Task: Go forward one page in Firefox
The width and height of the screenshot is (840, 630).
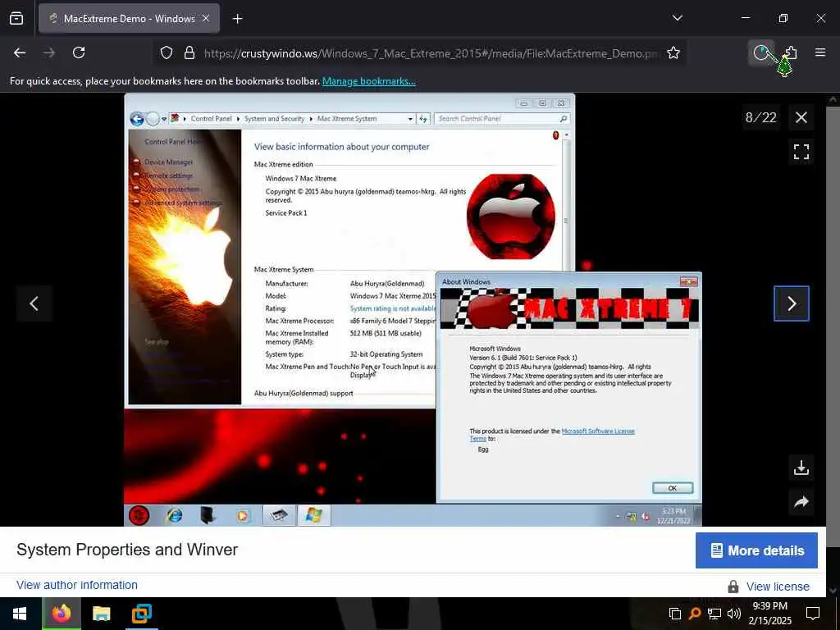Action: (49, 52)
